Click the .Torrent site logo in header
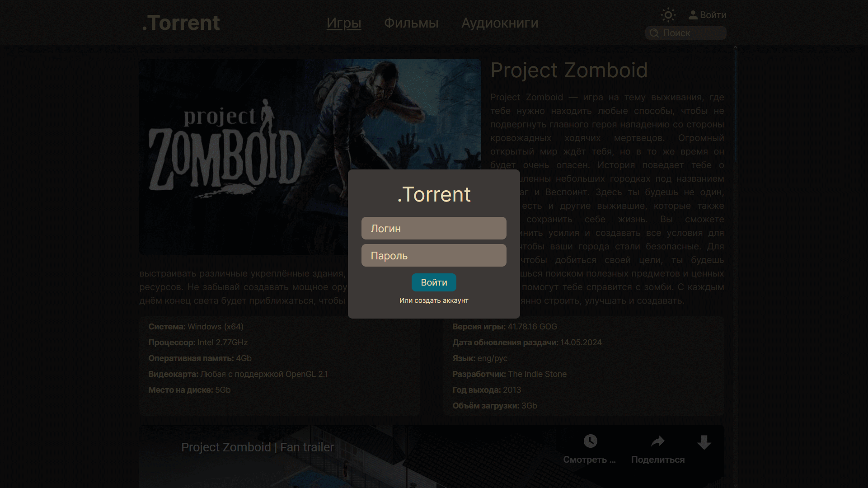Viewport: 868px width, 488px height. pyautogui.click(x=181, y=23)
